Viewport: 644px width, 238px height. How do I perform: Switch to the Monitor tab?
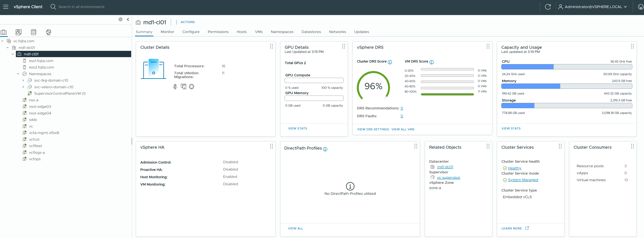click(x=167, y=32)
